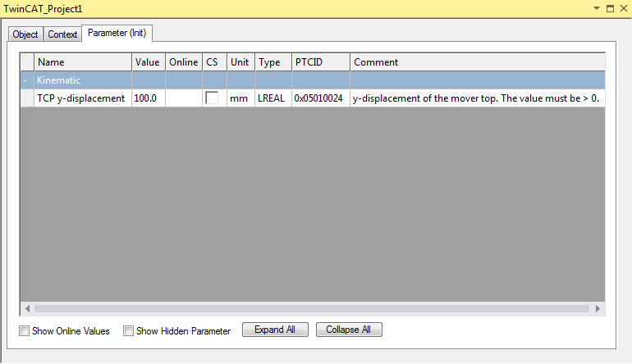The height and width of the screenshot is (364, 632).
Task: Click the horizontal scrollbar track
Action: coord(312,308)
